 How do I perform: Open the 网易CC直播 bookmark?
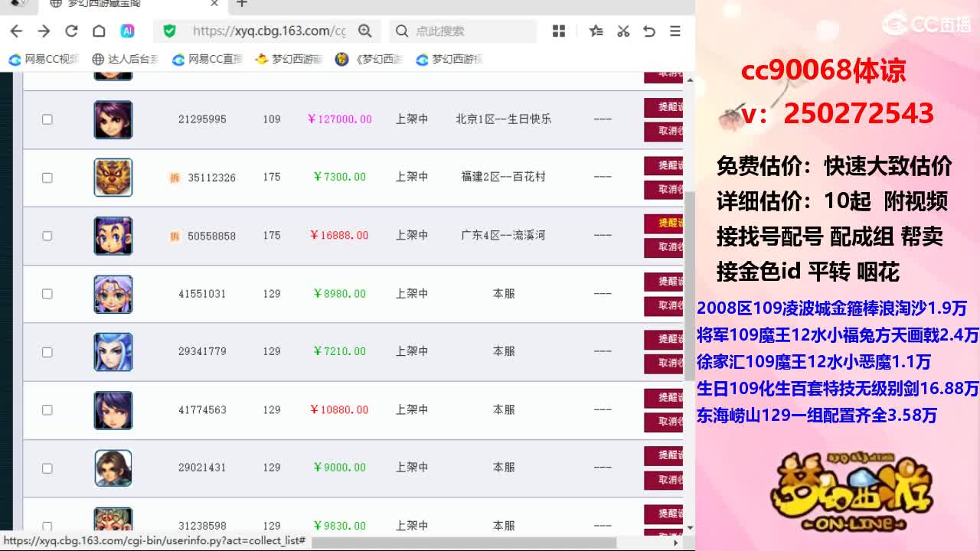pyautogui.click(x=207, y=59)
